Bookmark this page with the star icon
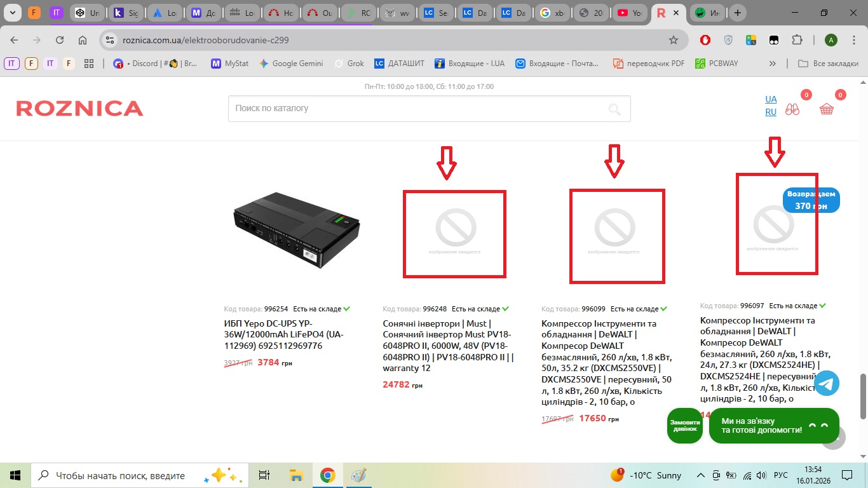Viewport: 868px width, 488px height. coord(673,40)
